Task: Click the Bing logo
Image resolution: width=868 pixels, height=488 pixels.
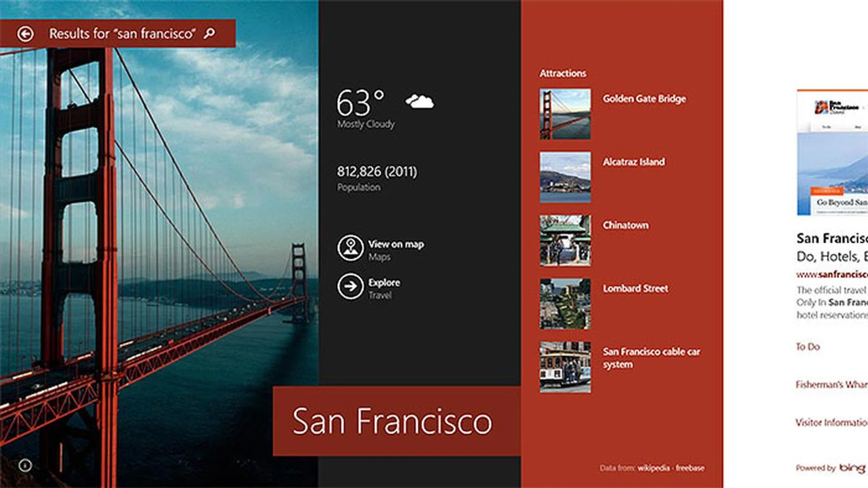Action: coord(852,468)
